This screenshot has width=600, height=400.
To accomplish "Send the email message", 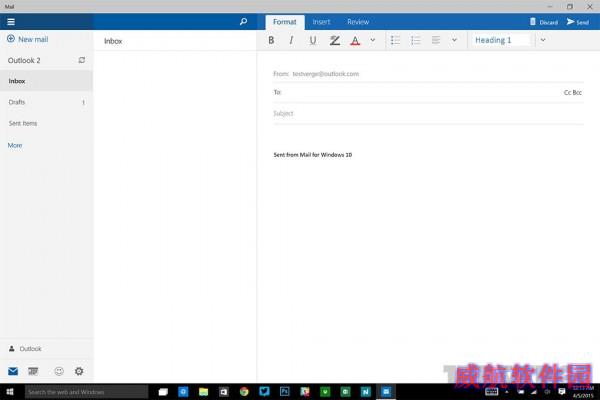I will [578, 22].
